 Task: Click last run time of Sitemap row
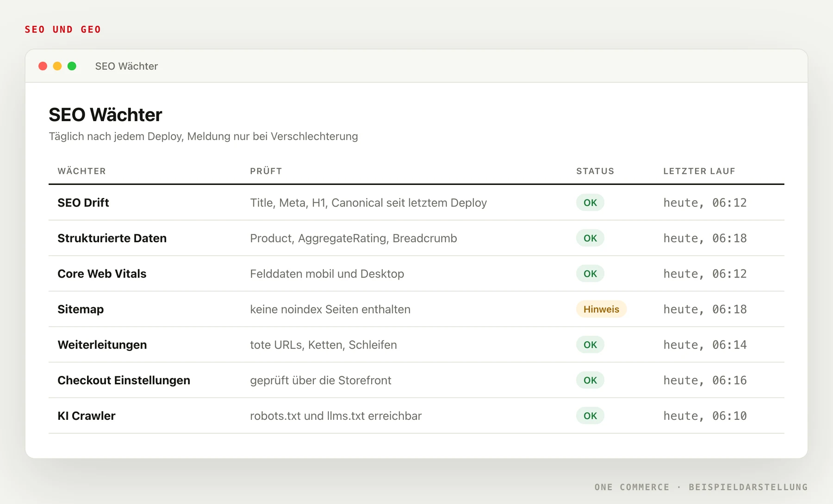pyautogui.click(x=705, y=309)
